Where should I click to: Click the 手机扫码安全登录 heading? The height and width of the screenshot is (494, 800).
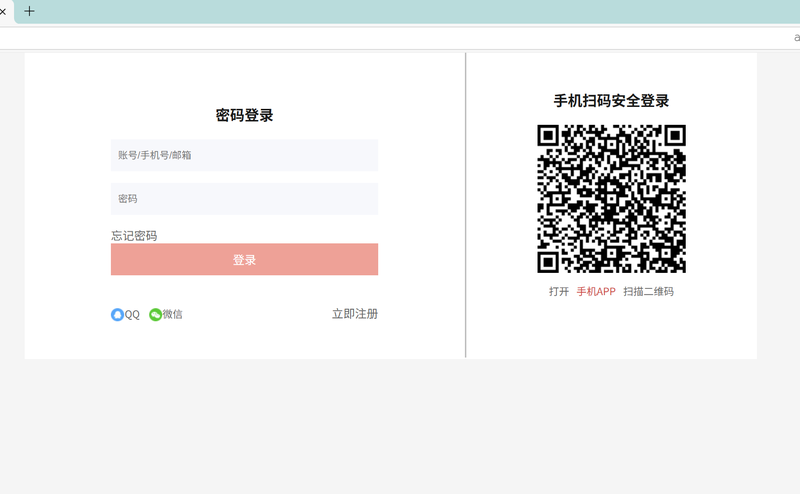(x=611, y=101)
